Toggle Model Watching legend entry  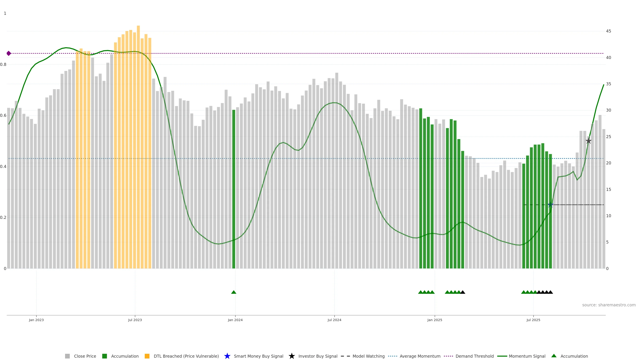[368, 356]
